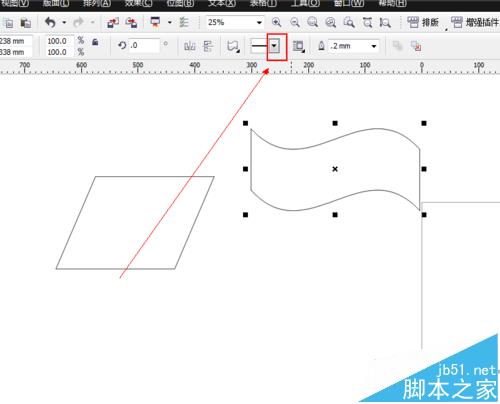This screenshot has width=500, height=404.
Task: Click the Export icon
Action: tap(131, 23)
